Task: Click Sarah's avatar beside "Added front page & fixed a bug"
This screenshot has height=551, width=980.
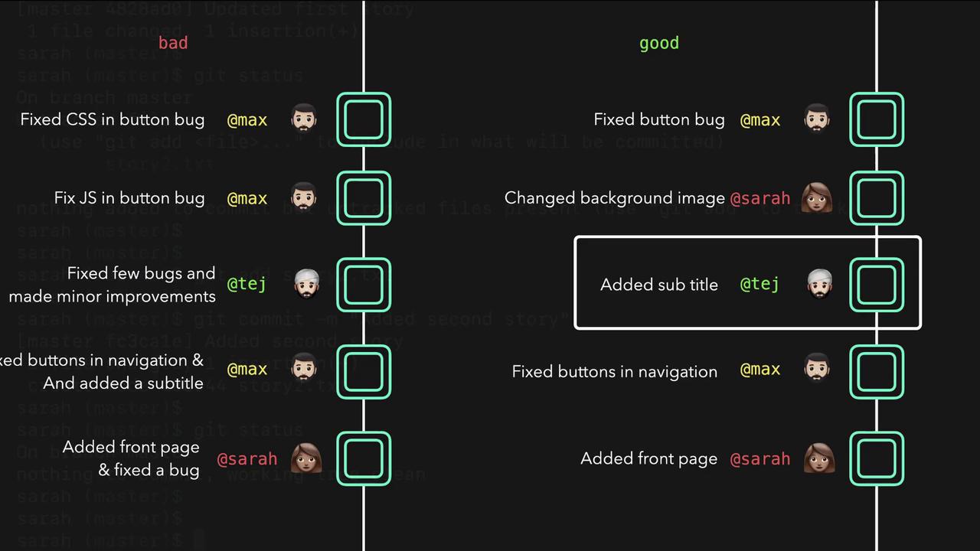Action: 305,458
